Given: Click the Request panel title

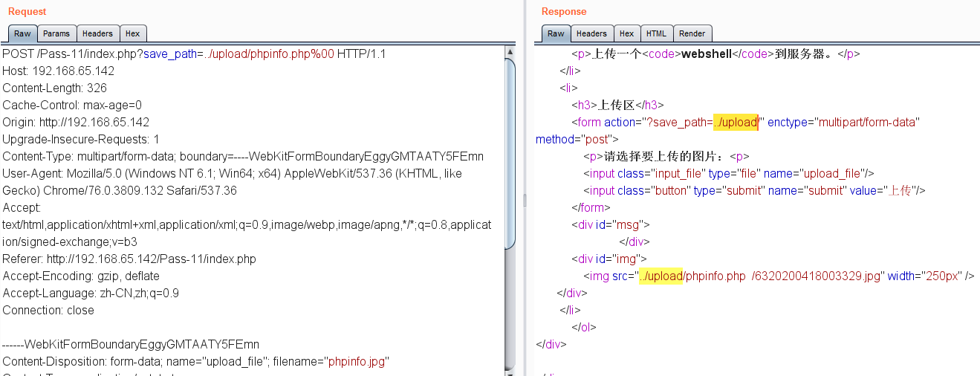Looking at the screenshot, I should 27,11.
